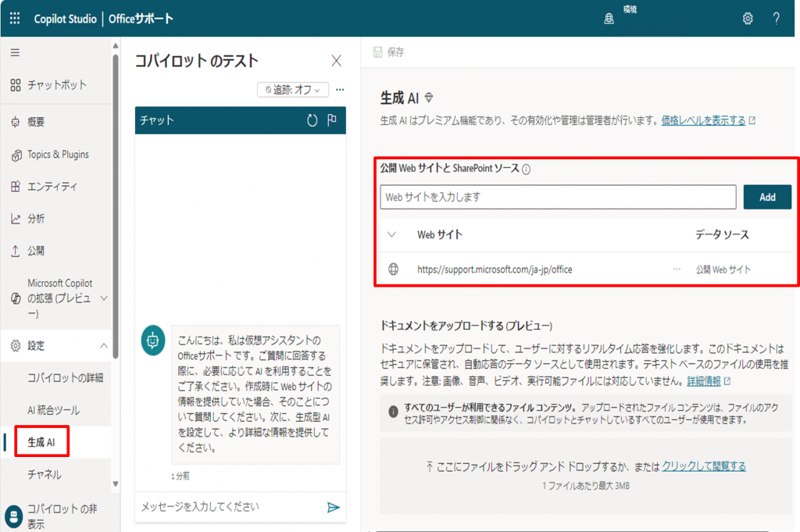Click the 1 分前 timestamp in the chat
This screenshot has width=800, height=532.
[180, 476]
